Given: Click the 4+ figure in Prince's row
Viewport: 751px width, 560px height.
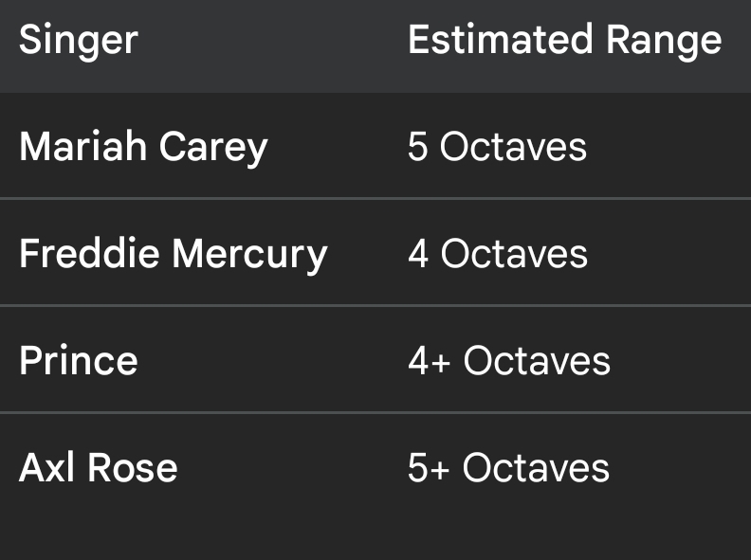Looking at the screenshot, I should (429, 362).
